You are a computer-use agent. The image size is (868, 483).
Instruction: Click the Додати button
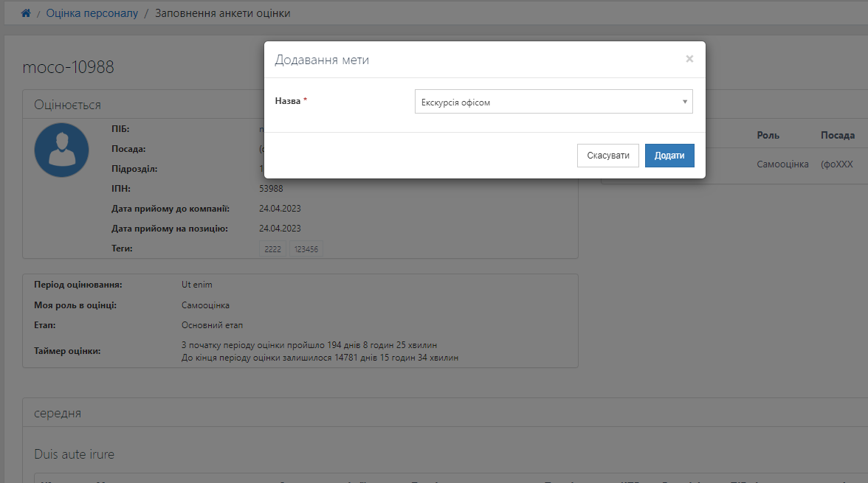669,156
